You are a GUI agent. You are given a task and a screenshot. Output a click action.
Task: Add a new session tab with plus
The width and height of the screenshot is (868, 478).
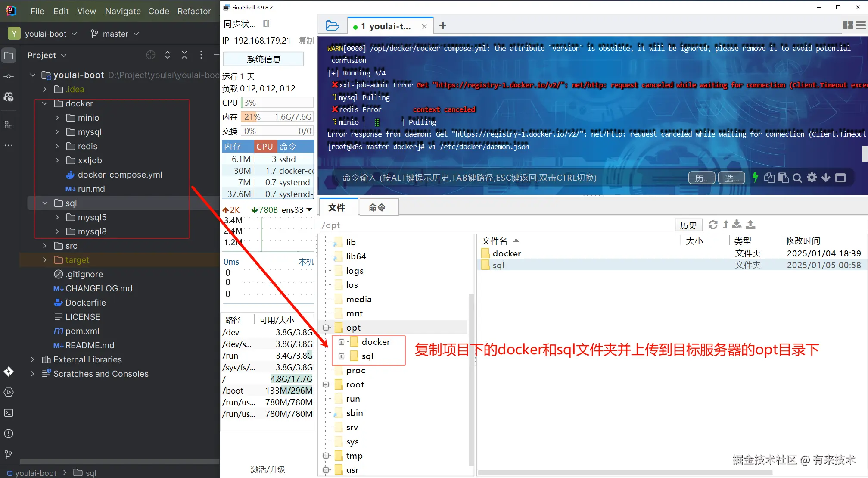442,26
